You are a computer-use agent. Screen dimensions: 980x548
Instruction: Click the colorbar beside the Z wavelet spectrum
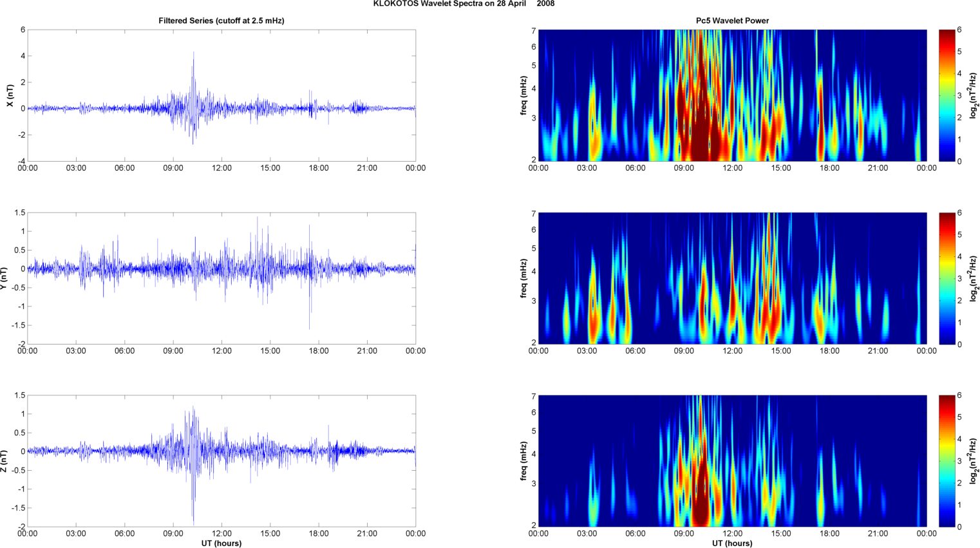947,461
